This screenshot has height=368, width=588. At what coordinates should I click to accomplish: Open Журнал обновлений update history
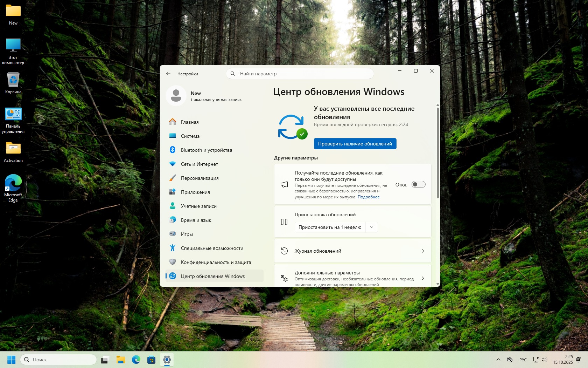tap(352, 251)
